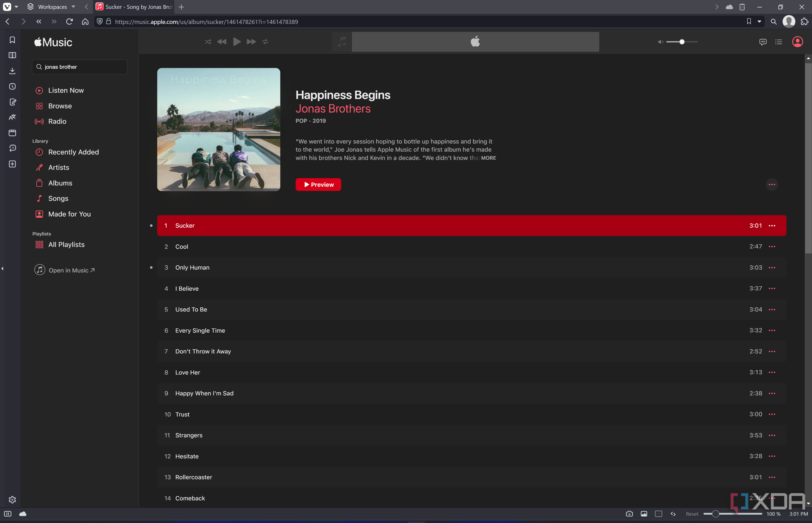Open Vivaldi Reading List panel icon

12,55
